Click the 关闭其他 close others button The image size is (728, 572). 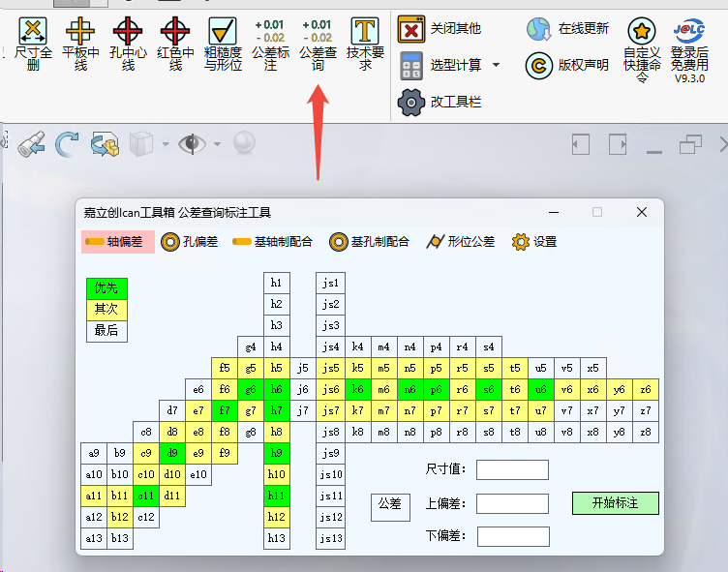point(441,28)
